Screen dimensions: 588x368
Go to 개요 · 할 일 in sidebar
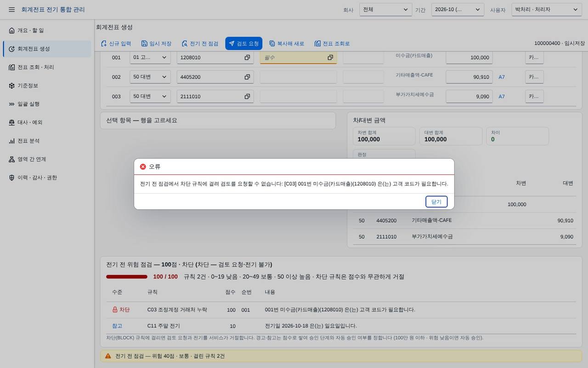click(x=47, y=30)
